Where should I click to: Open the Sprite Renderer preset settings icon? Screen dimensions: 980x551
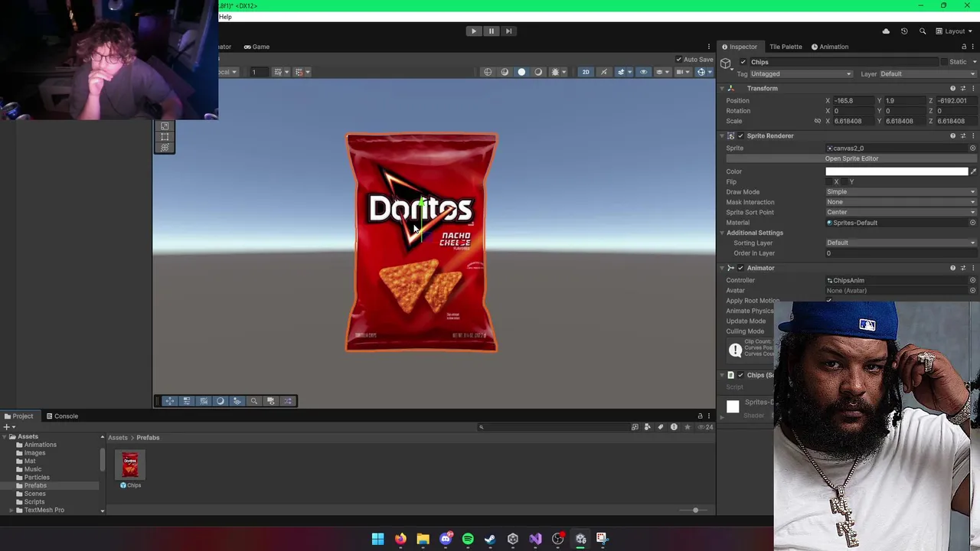pyautogui.click(x=963, y=136)
